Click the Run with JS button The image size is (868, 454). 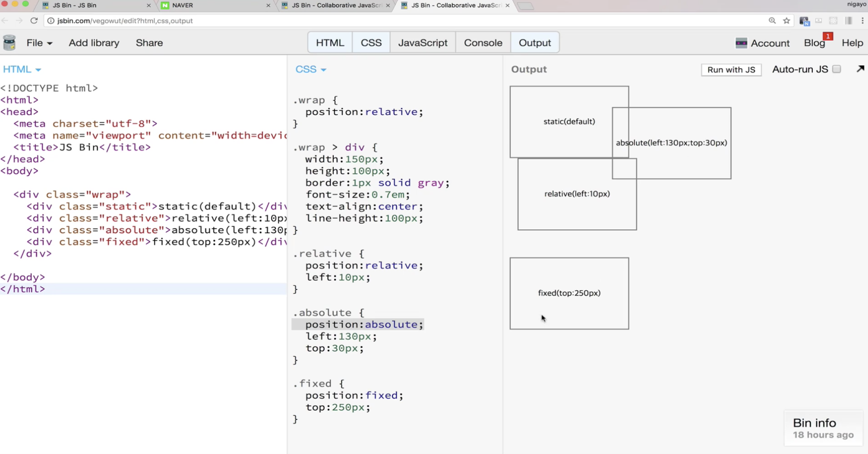tap(731, 70)
